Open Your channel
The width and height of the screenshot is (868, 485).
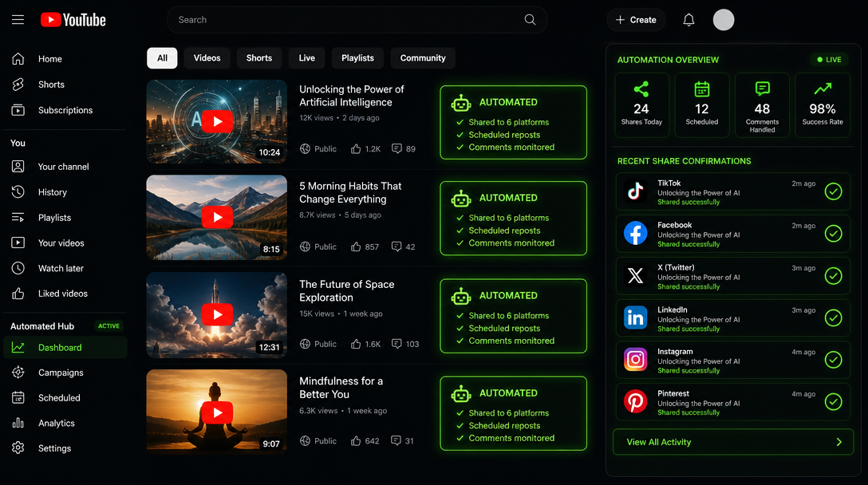point(65,167)
